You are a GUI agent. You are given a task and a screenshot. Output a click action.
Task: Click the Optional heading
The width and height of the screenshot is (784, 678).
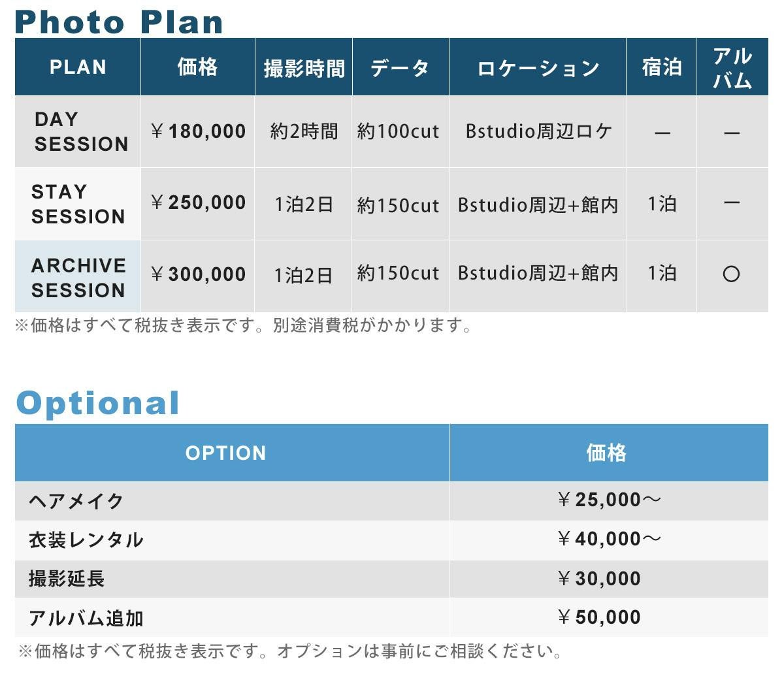click(97, 402)
